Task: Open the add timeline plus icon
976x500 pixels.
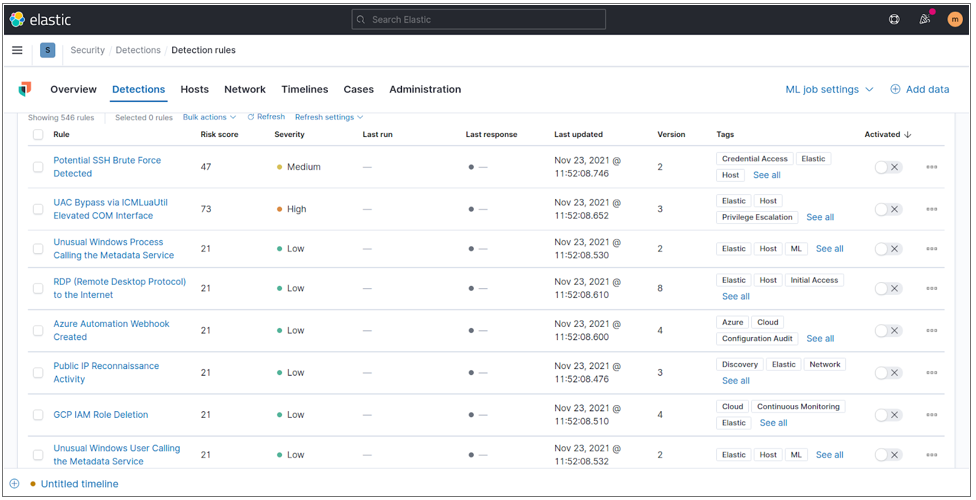Action: [14, 484]
